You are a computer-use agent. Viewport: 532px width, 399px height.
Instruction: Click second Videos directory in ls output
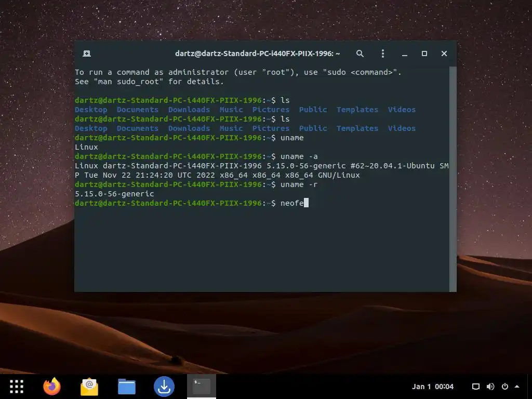402,128
